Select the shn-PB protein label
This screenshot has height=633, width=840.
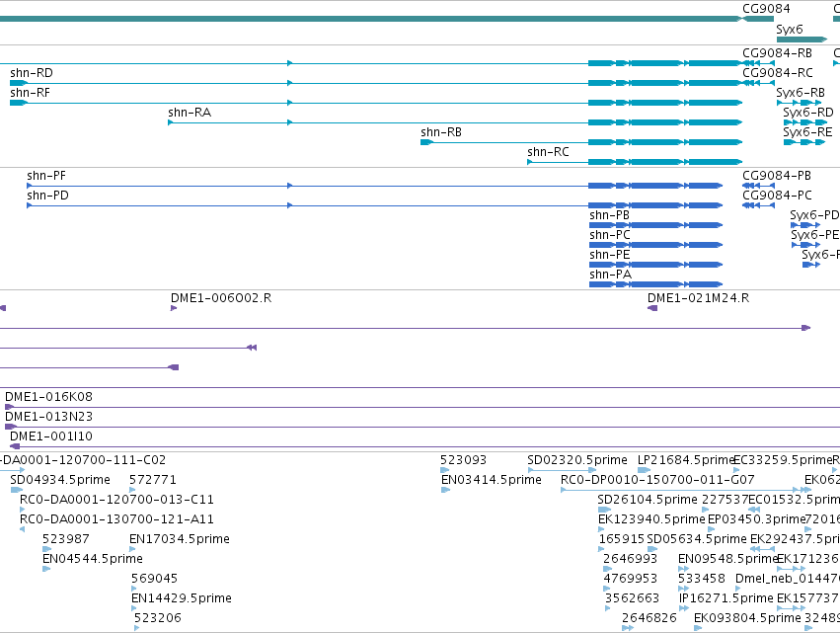click(610, 215)
